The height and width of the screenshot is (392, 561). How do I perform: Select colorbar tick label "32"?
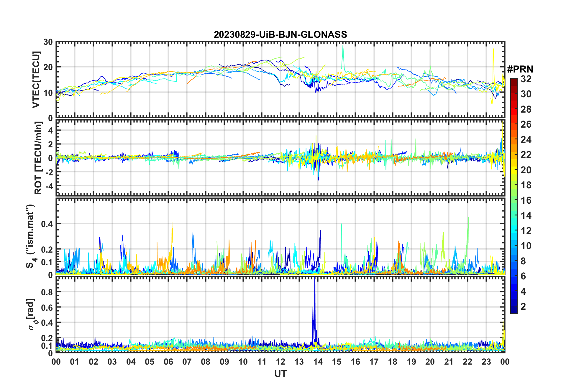526,79
